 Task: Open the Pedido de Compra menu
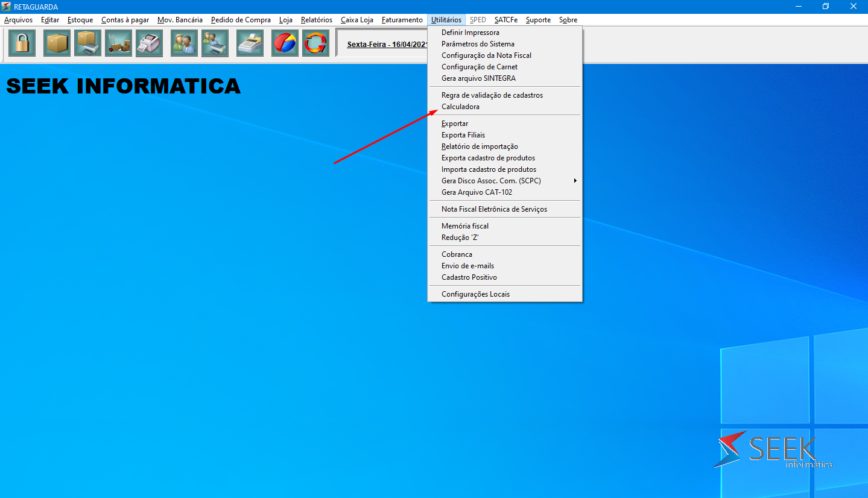pyautogui.click(x=241, y=20)
